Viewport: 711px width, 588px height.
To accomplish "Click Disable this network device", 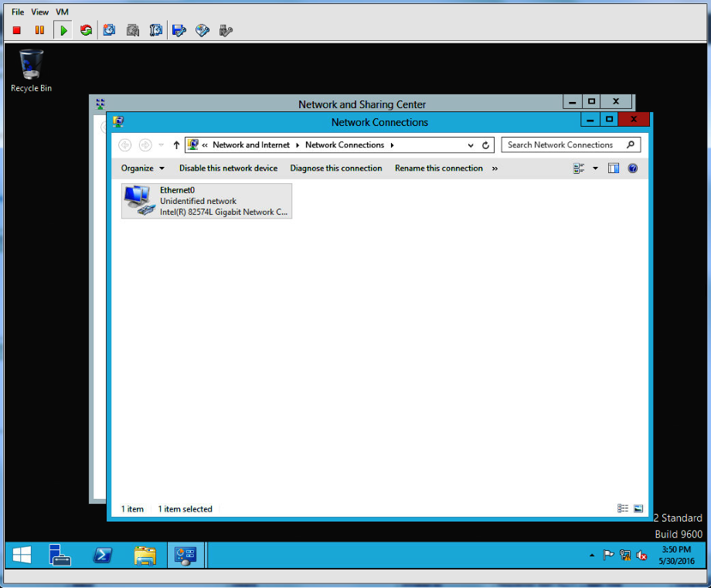I will pyautogui.click(x=228, y=168).
